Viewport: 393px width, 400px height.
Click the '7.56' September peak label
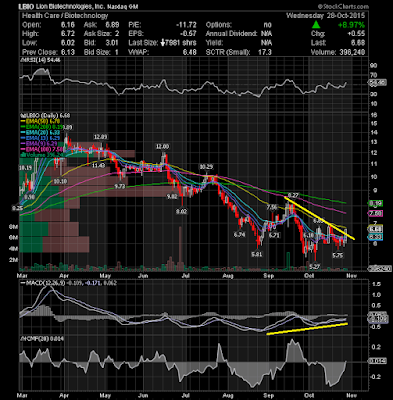(272, 207)
